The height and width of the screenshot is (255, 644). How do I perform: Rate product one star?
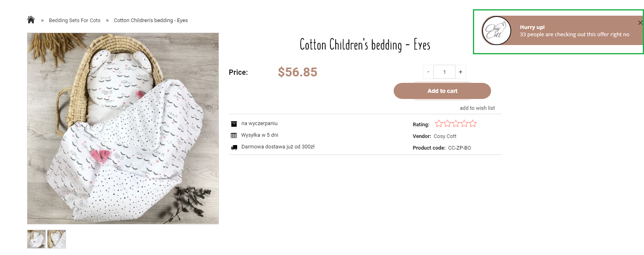(x=439, y=124)
